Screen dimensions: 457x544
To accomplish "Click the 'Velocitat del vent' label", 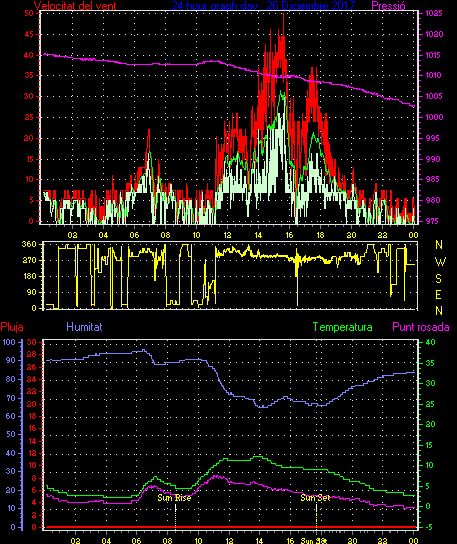I will click(75, 6).
